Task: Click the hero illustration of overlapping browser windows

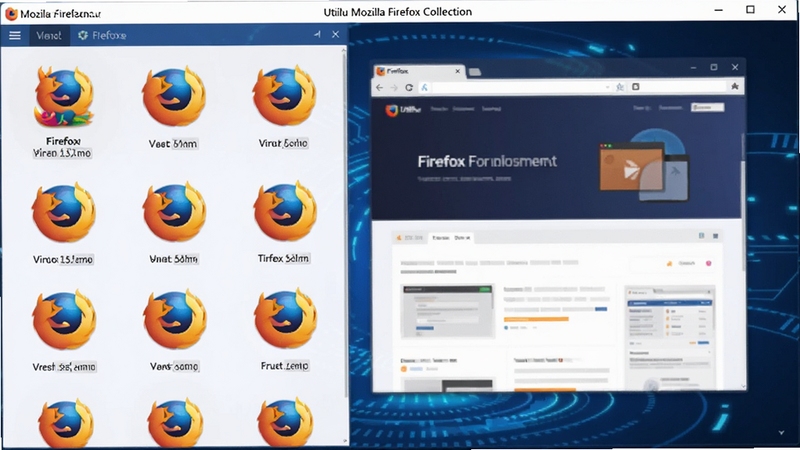Action: (644, 166)
